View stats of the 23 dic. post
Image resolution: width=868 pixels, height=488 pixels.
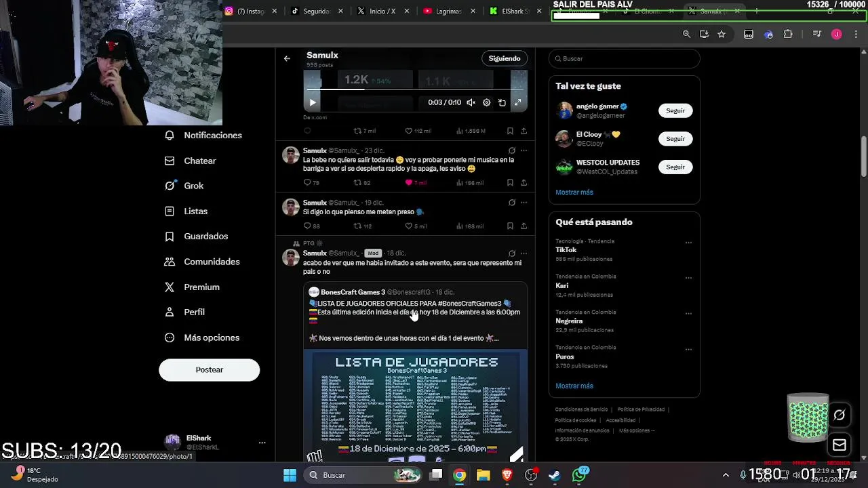(x=470, y=183)
